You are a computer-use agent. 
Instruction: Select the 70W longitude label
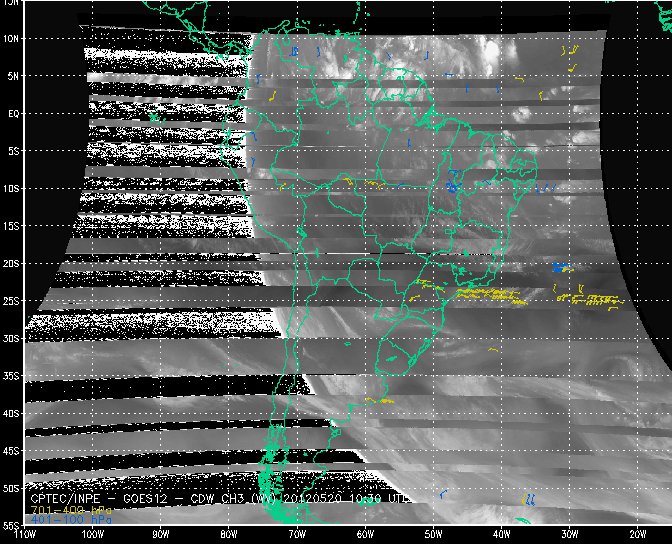(297, 534)
